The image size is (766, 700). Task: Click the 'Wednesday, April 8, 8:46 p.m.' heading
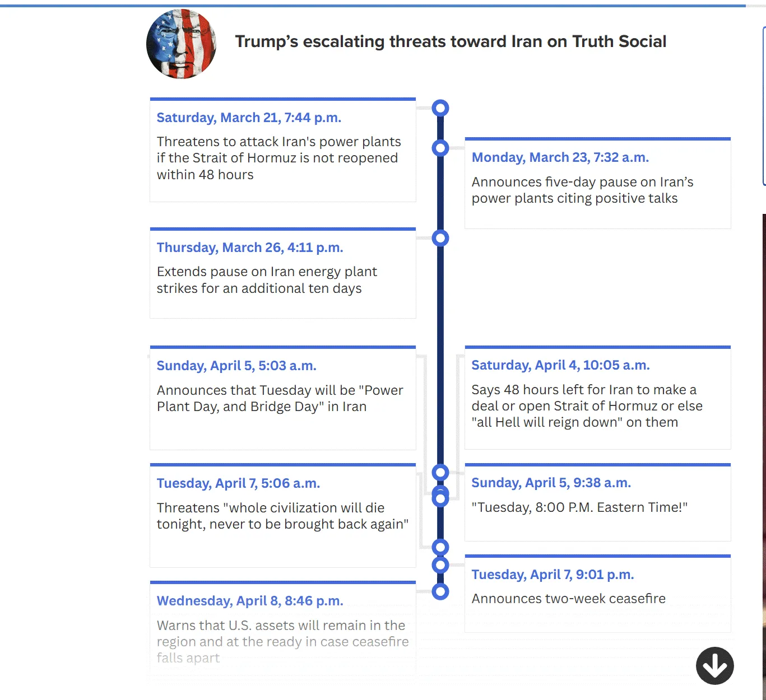point(250,601)
